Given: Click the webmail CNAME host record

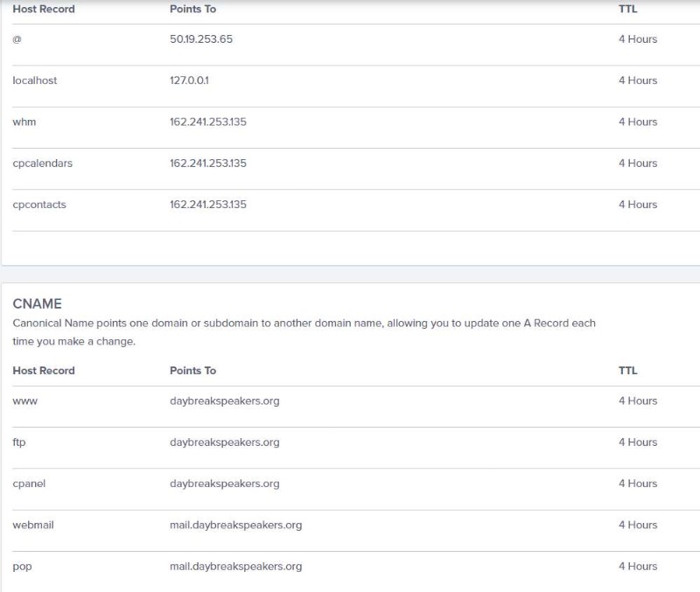Looking at the screenshot, I should (x=33, y=525).
